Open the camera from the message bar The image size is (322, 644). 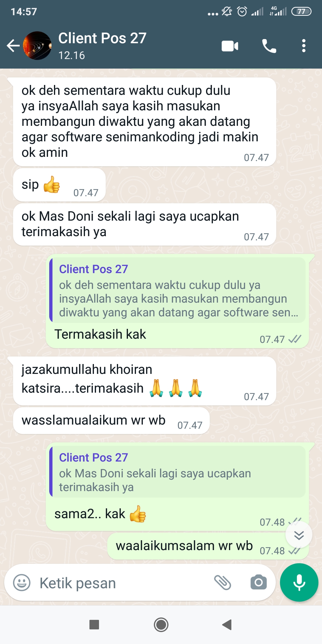tap(258, 582)
